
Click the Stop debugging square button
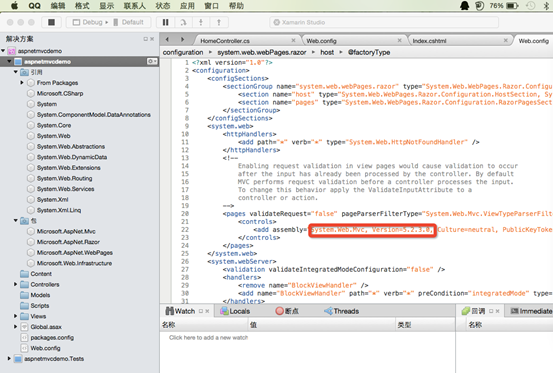51,22
